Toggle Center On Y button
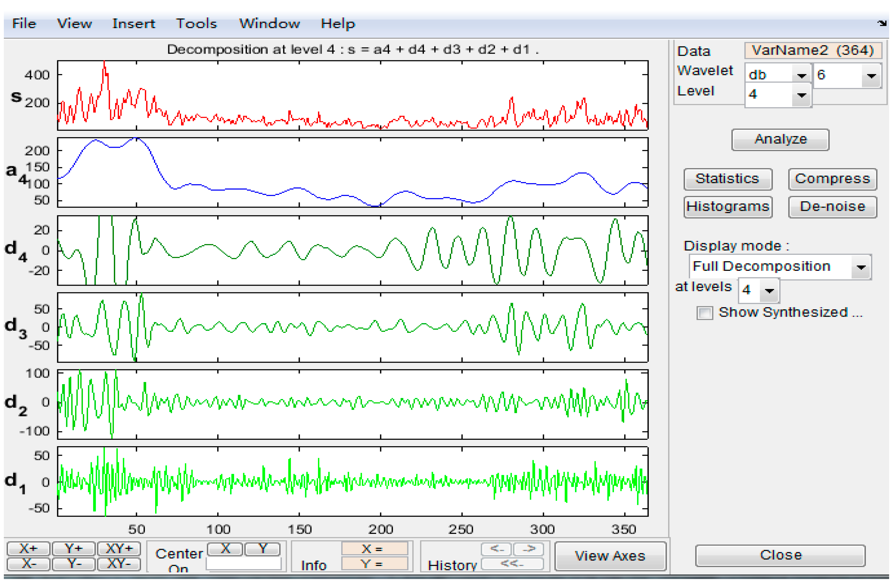Viewport: 894px width, 588px height. [x=262, y=549]
